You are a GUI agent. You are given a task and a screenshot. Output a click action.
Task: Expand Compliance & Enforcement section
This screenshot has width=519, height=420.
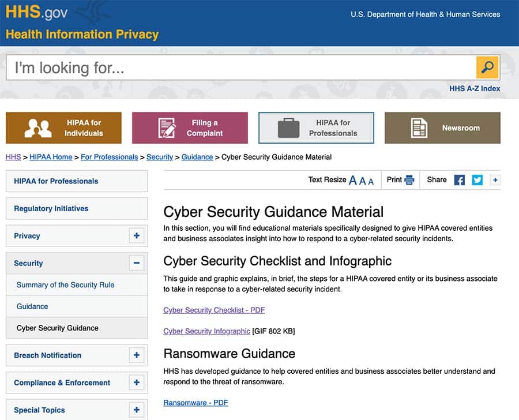136,382
